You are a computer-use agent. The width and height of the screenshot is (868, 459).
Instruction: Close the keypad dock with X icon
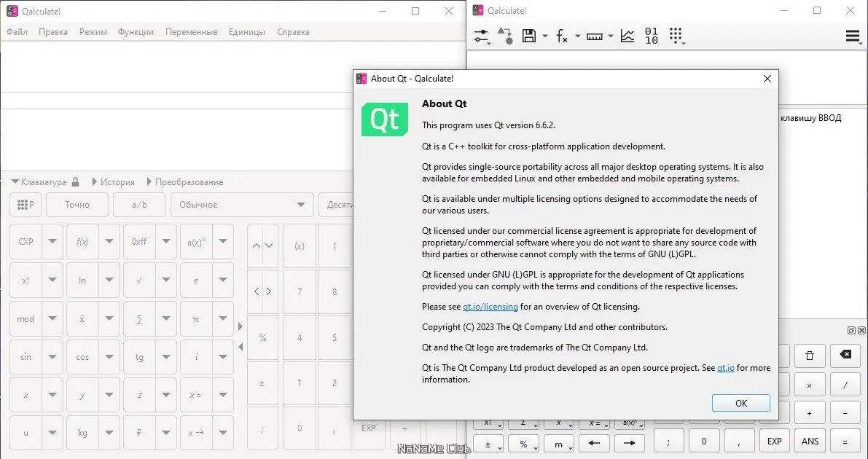pyautogui.click(x=861, y=331)
